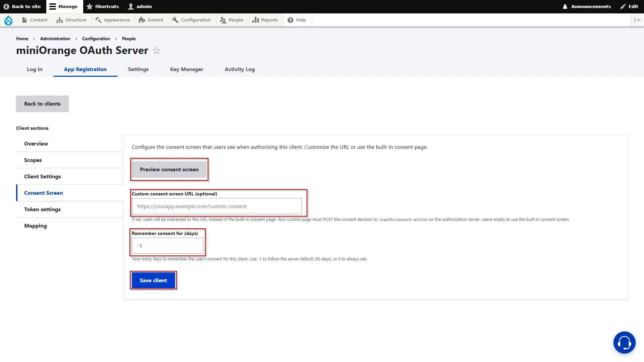Go to Administration breadcrumb

point(55,39)
